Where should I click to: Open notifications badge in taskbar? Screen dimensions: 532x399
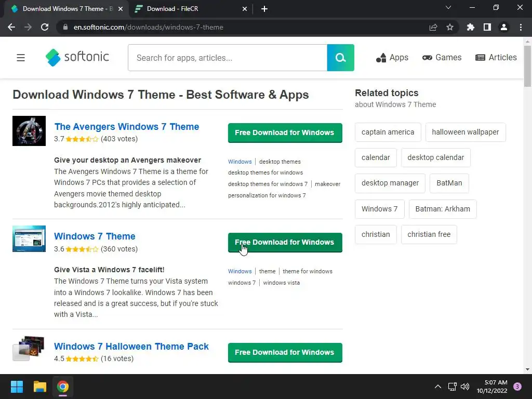517,387
